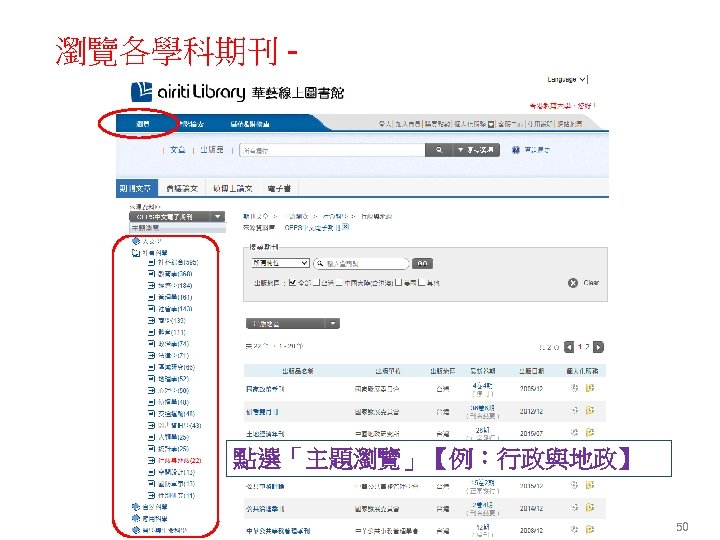This screenshot has height=540, width=720.
Task: Select the red highlighted subject with count (22)
Action: 180,460
